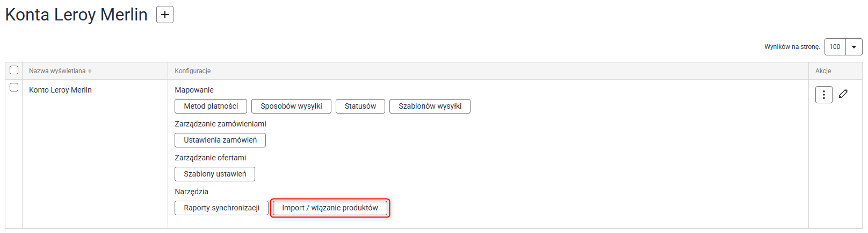Screen dimensions: 868x233
Task: Open Metod płatności mapping
Action: (x=211, y=106)
